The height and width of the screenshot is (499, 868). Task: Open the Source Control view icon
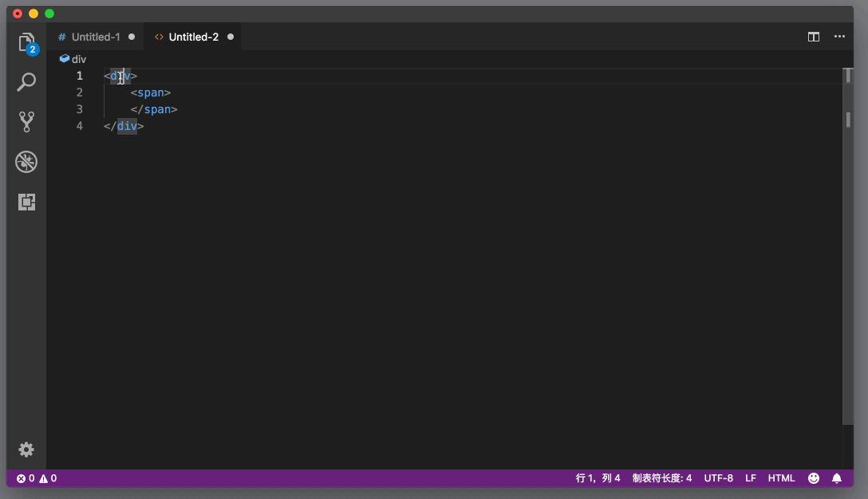click(26, 122)
